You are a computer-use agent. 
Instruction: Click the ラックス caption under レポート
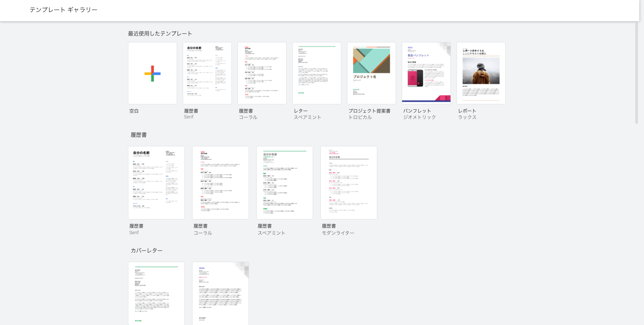[467, 117]
